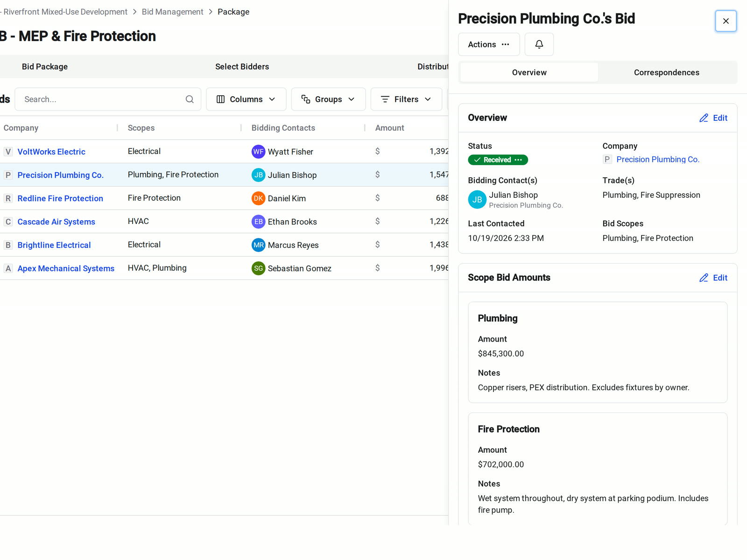747x560 pixels.
Task: Open VoltWorks Electric bid
Action: pyautogui.click(x=51, y=152)
